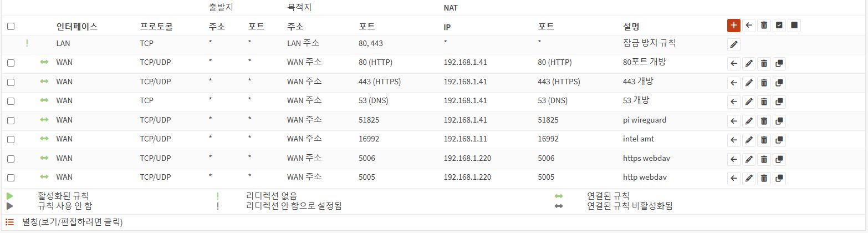The image size is (868, 233).
Task: Enable selected rules with header check icon
Action: point(779,26)
